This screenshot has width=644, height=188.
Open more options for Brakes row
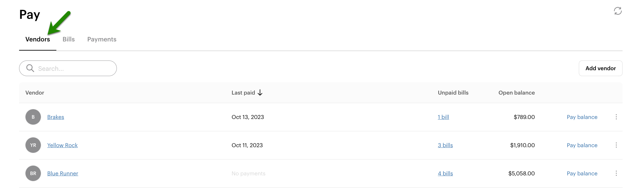(x=616, y=117)
